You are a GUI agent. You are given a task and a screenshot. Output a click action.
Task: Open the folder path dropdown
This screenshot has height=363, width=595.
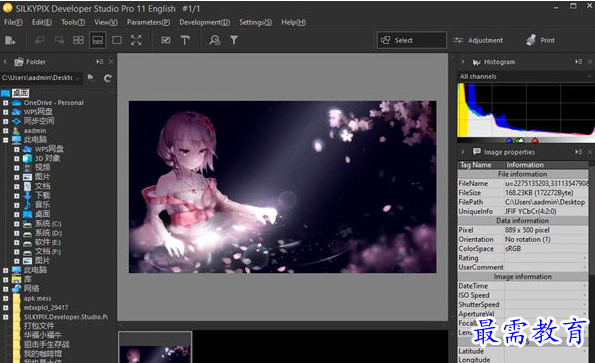[77, 78]
